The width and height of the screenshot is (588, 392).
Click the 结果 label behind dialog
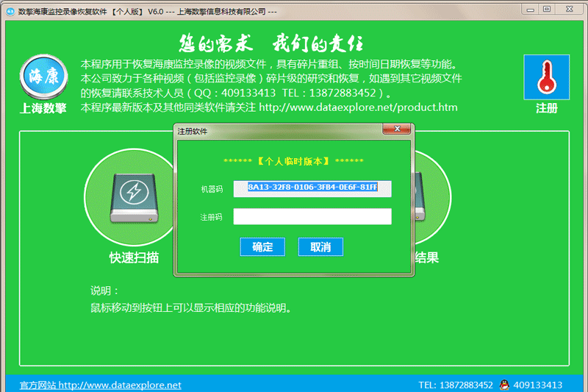tap(427, 257)
